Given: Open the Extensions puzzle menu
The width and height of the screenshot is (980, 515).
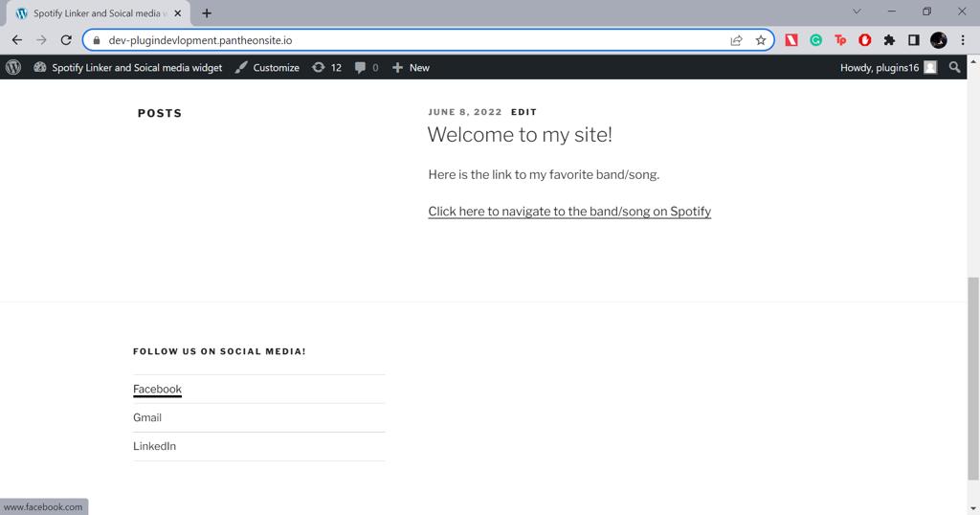Looking at the screenshot, I should point(889,40).
